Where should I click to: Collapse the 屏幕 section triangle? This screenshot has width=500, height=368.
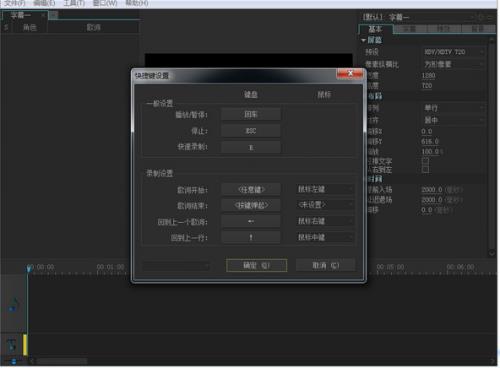(x=363, y=40)
